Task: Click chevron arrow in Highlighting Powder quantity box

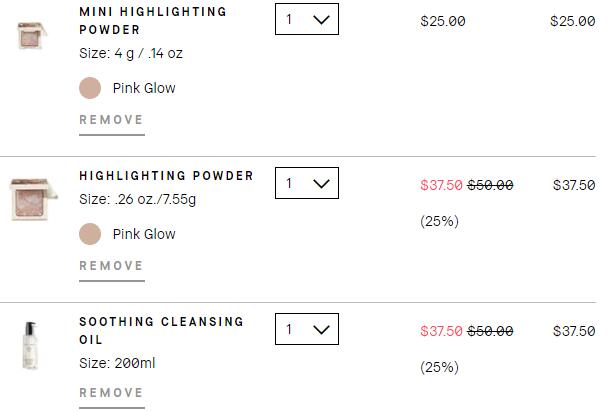Action: pos(321,183)
